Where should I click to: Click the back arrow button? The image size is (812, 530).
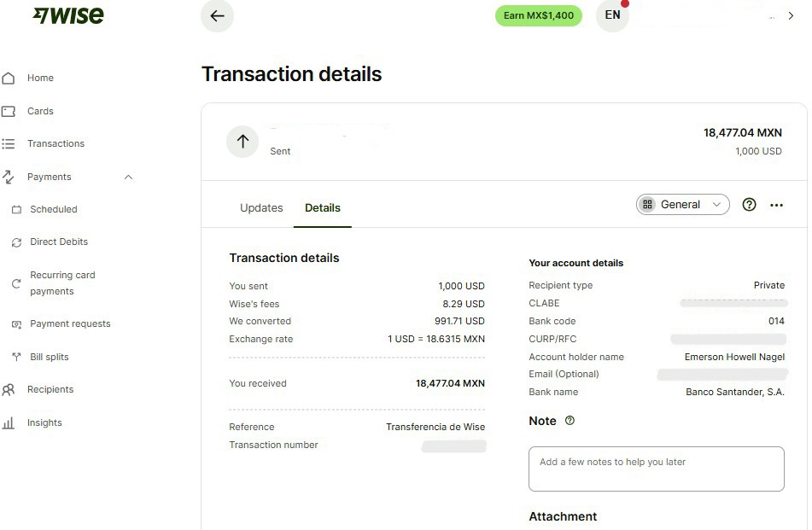pyautogui.click(x=217, y=15)
